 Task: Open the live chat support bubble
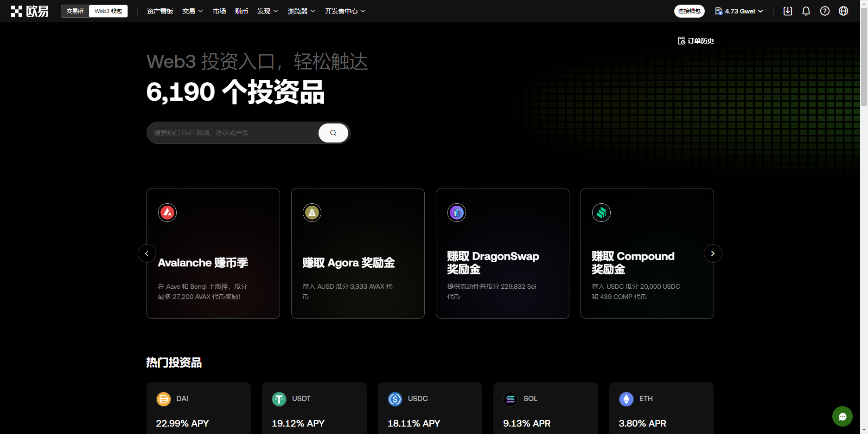tap(842, 416)
